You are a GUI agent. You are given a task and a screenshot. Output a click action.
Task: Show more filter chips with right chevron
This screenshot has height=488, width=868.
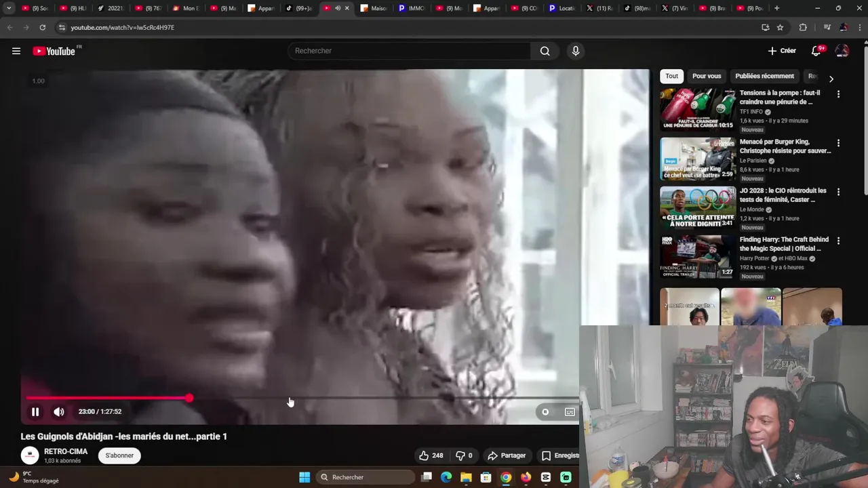click(831, 79)
